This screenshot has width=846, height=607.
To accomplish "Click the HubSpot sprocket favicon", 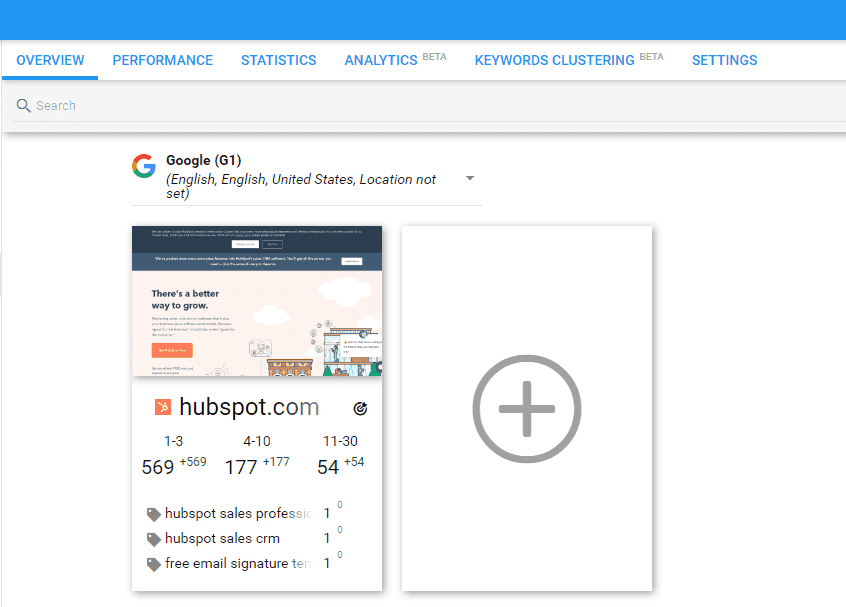I will pyautogui.click(x=163, y=407).
